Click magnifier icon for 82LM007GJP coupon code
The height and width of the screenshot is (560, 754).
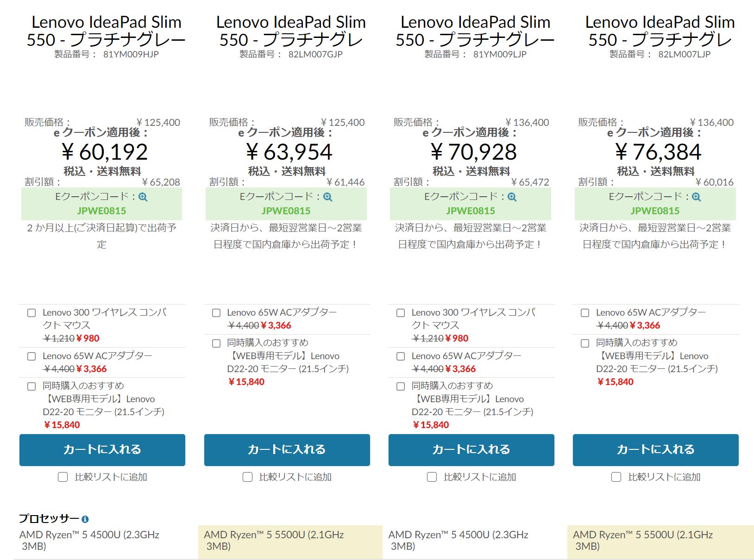328,197
